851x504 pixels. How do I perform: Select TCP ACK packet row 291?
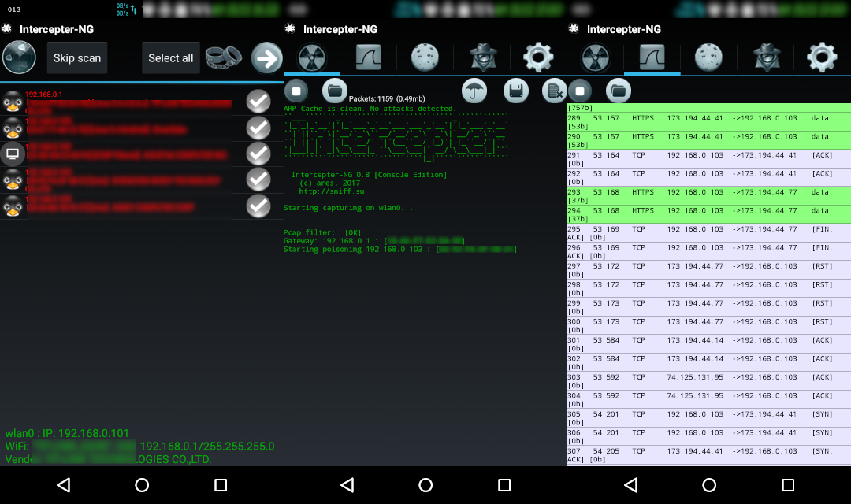point(709,159)
